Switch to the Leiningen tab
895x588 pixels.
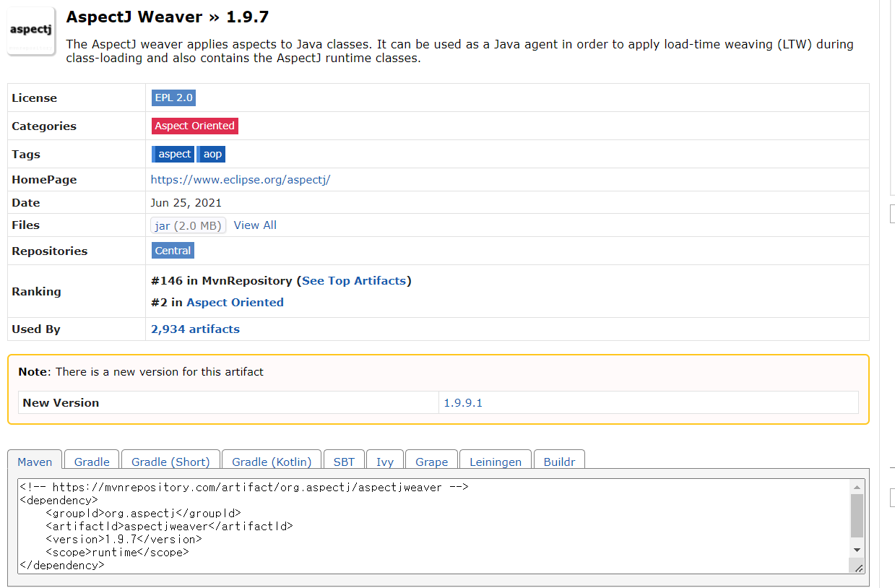496,462
